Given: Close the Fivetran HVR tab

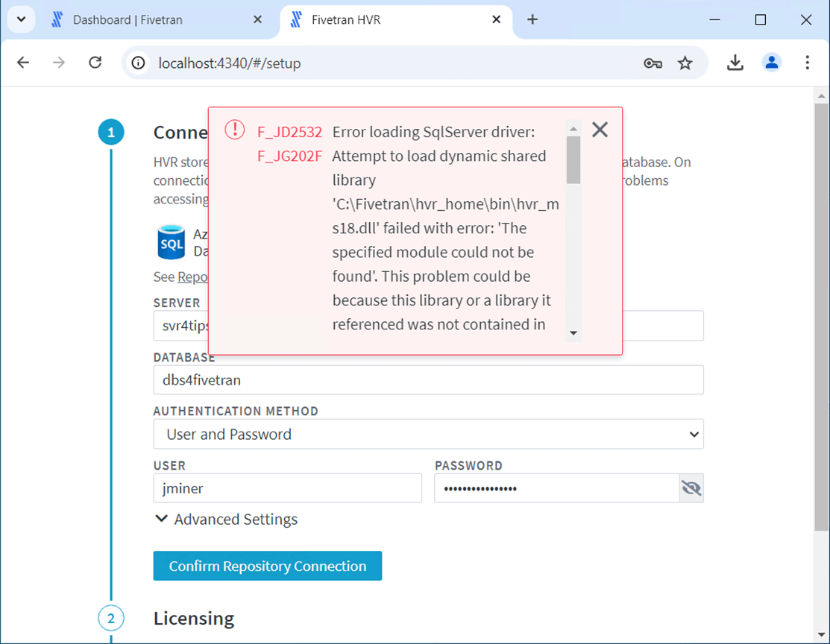Looking at the screenshot, I should [497, 19].
